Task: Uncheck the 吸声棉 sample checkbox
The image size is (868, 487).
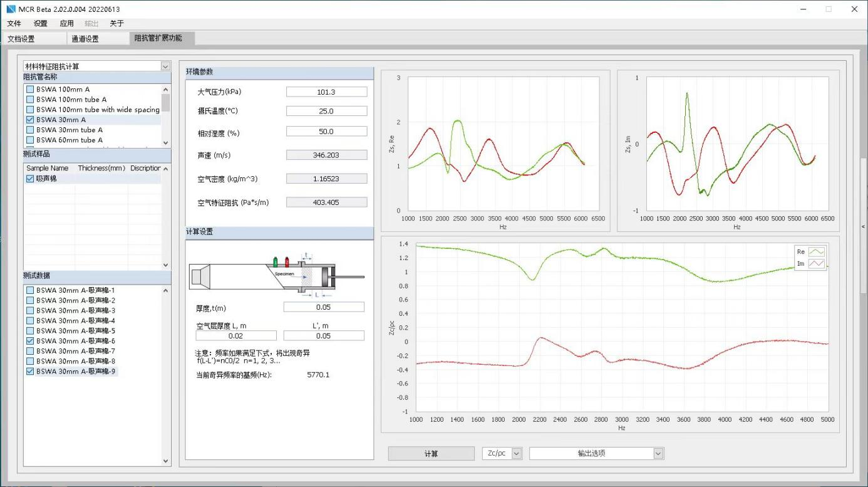Action: point(30,179)
